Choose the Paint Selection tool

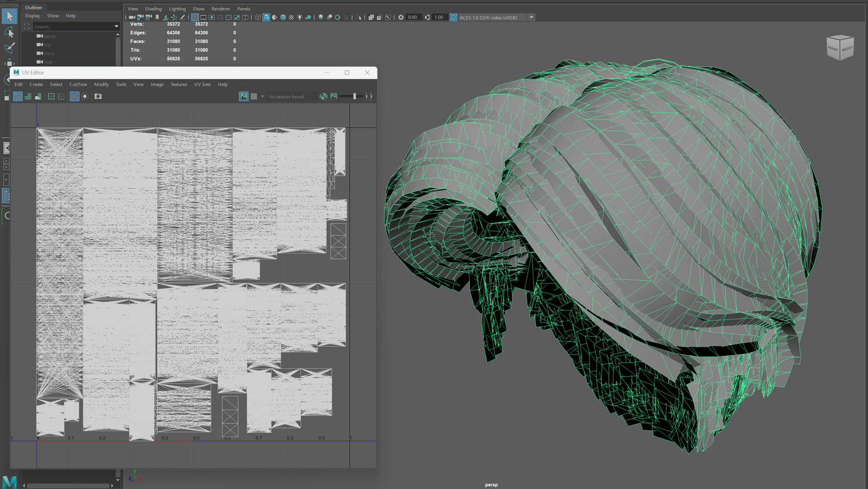9,48
